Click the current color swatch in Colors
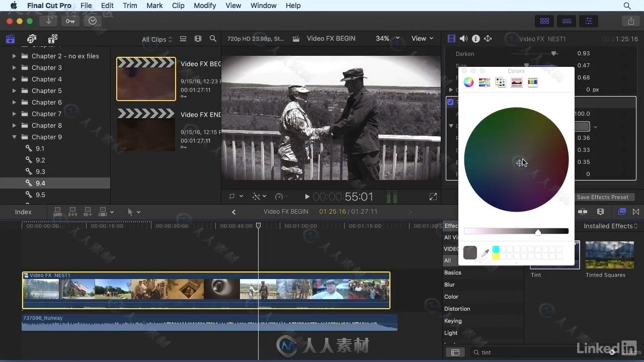This screenshot has height=362, width=644. (x=470, y=253)
